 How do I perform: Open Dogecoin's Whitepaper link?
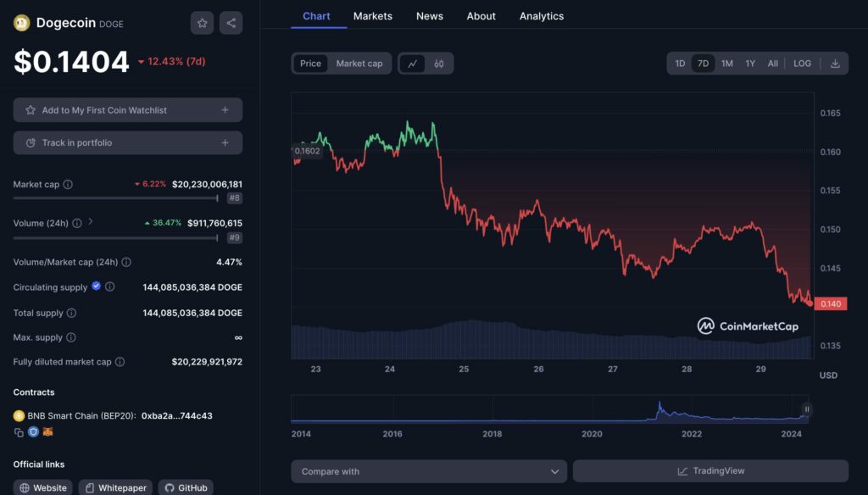115,487
